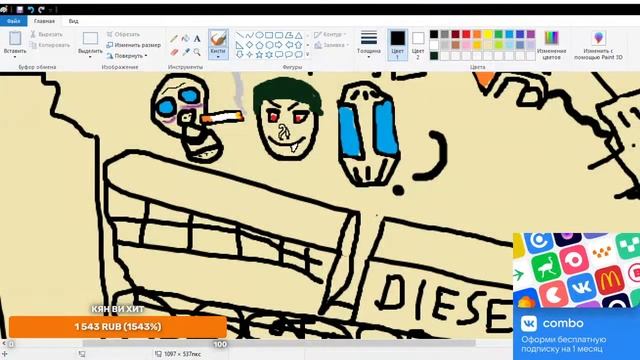
Task: Open quick access toolbar customize arrow
Action: pyautogui.click(x=51, y=9)
